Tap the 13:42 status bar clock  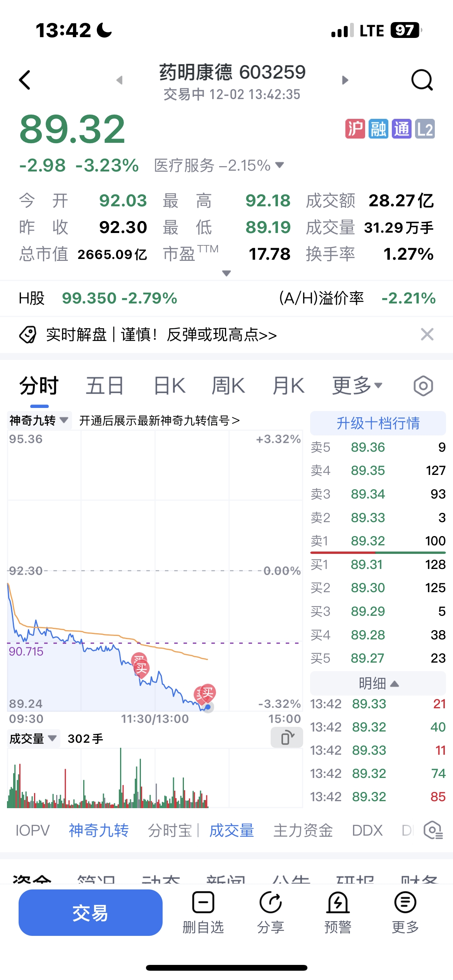[63, 30]
